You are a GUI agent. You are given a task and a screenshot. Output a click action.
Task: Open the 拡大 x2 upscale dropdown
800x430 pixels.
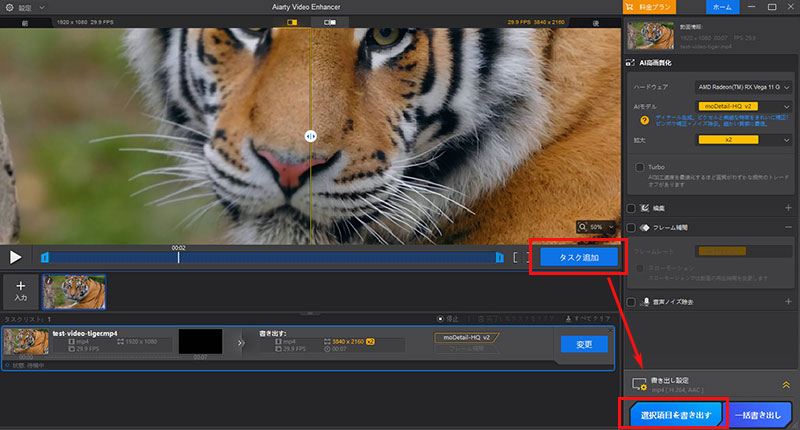point(743,140)
